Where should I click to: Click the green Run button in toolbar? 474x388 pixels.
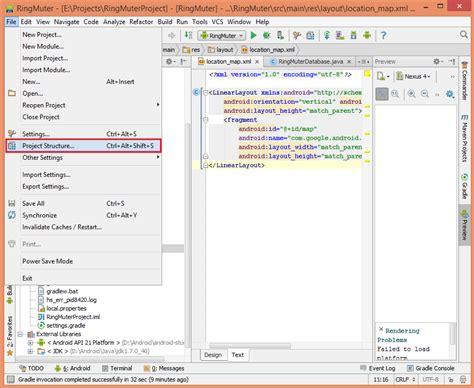coord(253,35)
